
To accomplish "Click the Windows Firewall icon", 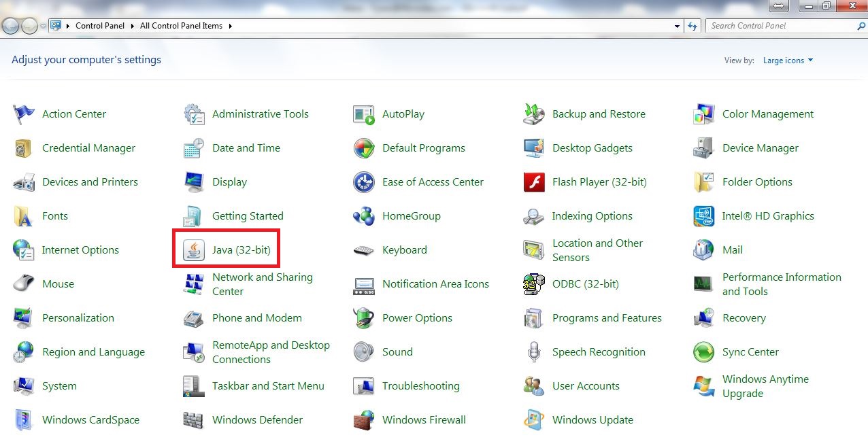I will (x=364, y=420).
